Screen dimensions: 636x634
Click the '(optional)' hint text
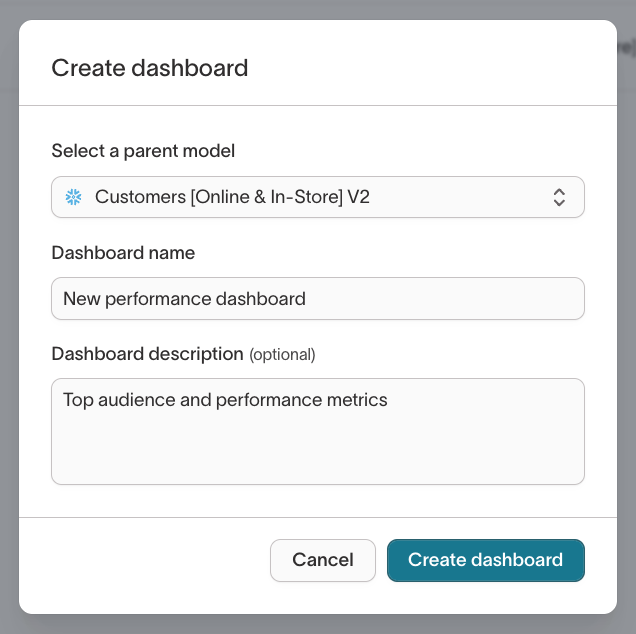tap(282, 355)
